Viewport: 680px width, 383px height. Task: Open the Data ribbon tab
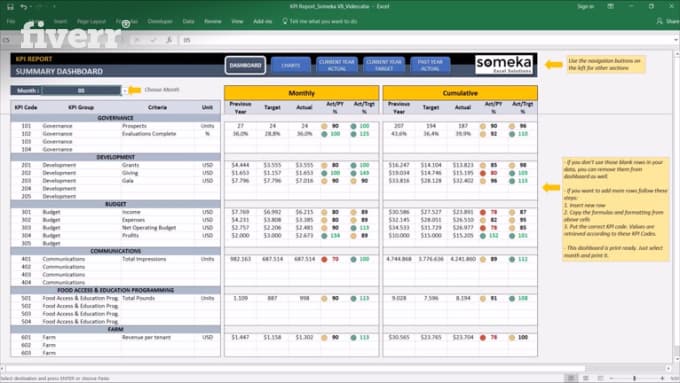coord(188,21)
